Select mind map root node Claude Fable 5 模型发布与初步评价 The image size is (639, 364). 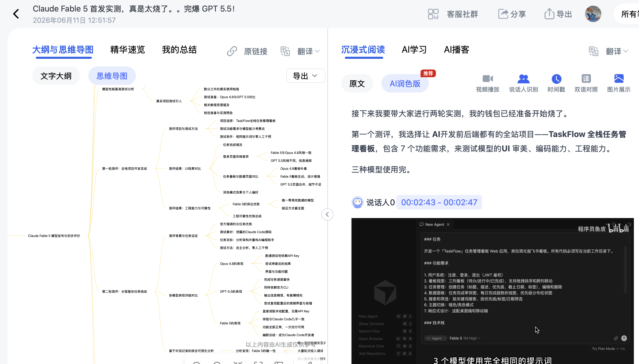pos(54,236)
